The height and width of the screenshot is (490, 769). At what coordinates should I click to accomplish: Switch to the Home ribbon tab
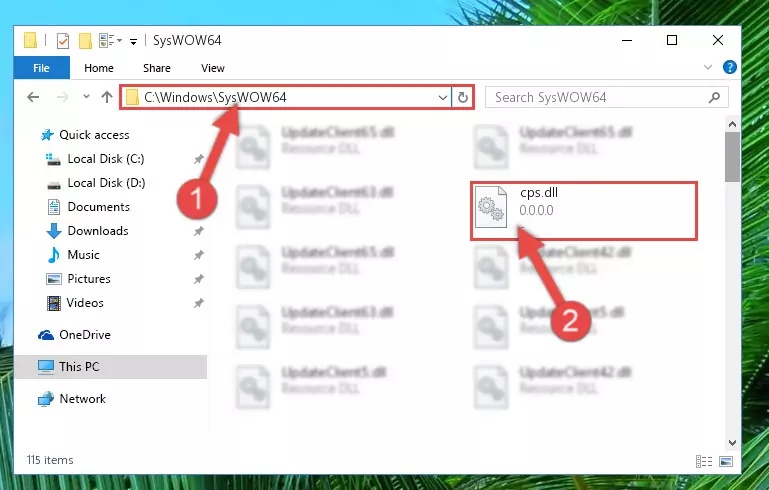(99, 68)
